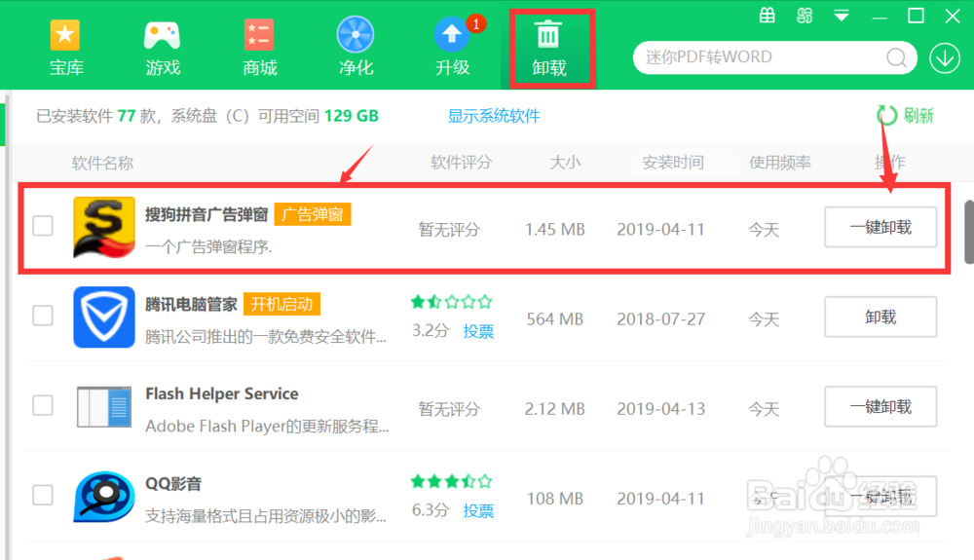Minimize the software manager window

click(880, 17)
